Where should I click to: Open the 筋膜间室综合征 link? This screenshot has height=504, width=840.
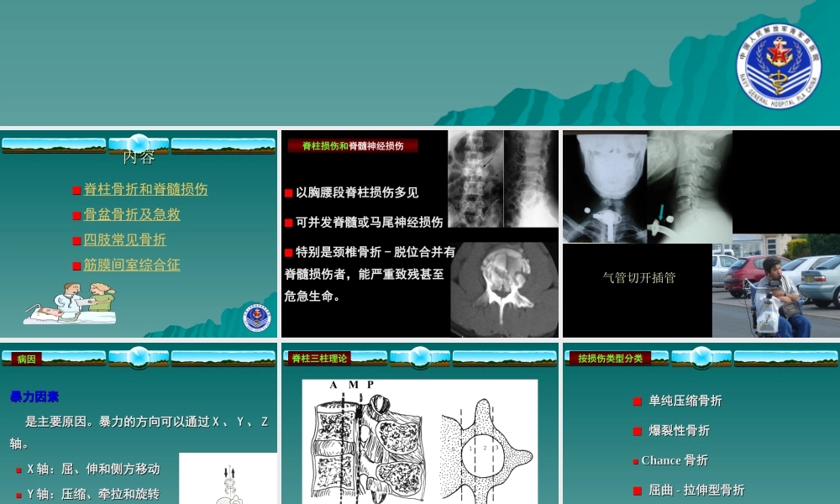coord(130,265)
